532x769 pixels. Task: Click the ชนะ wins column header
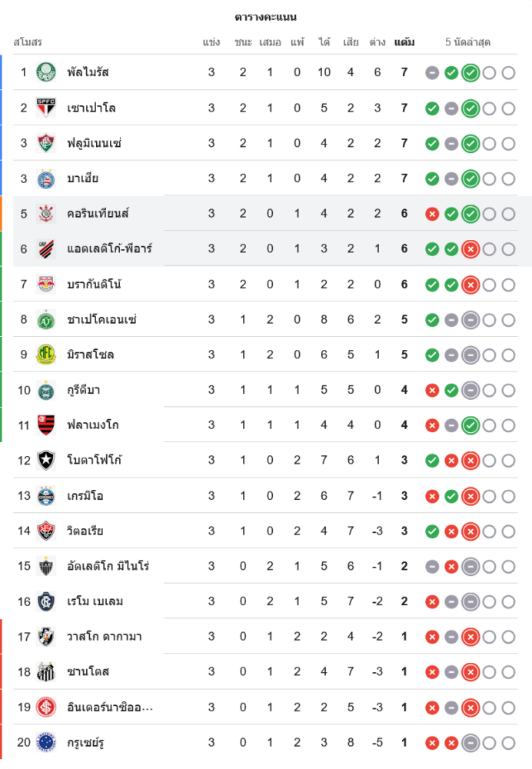[x=243, y=42]
